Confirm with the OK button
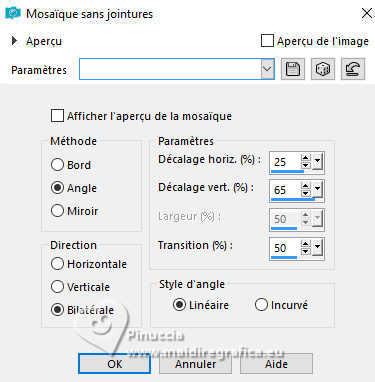This screenshot has width=375, height=382. pyautogui.click(x=114, y=364)
